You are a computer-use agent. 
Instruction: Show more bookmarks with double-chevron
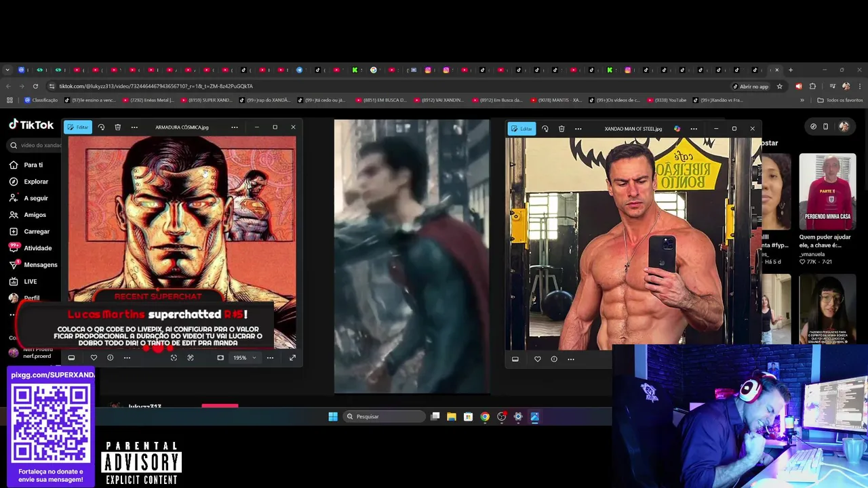click(802, 100)
